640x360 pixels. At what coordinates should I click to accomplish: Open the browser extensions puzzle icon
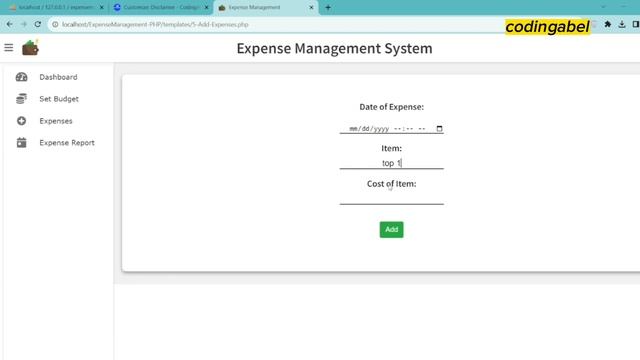tap(607, 24)
